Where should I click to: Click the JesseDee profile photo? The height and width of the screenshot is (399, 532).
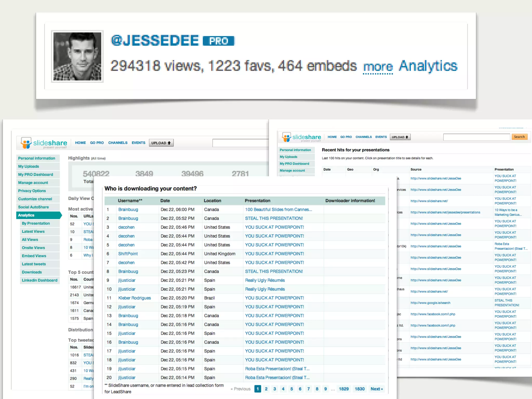coord(77,56)
